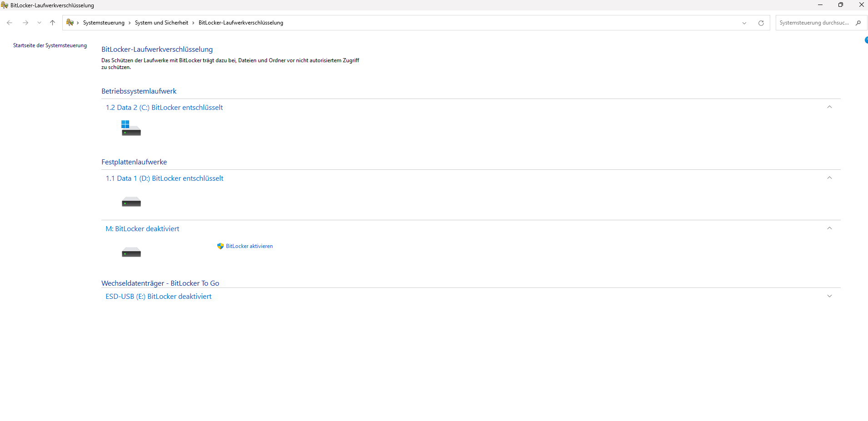Collapse the C: drive section chevron
The width and height of the screenshot is (868, 421).
pyautogui.click(x=829, y=107)
